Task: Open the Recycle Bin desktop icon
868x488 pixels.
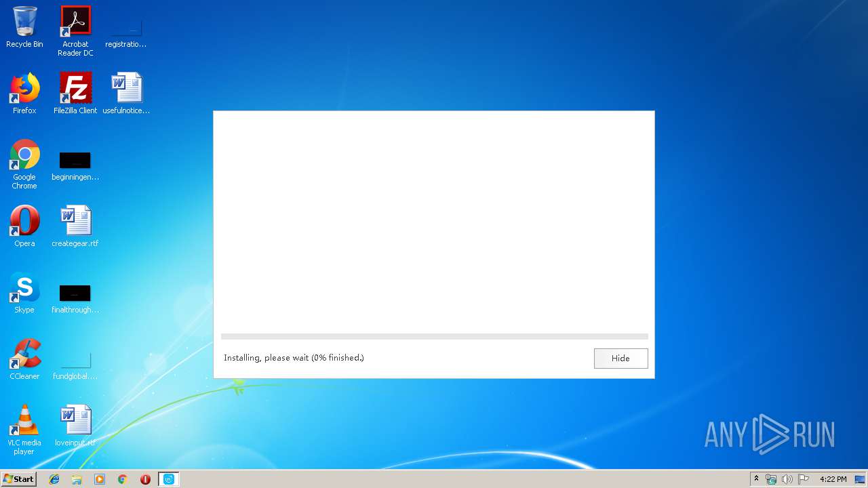Action: 24,27
